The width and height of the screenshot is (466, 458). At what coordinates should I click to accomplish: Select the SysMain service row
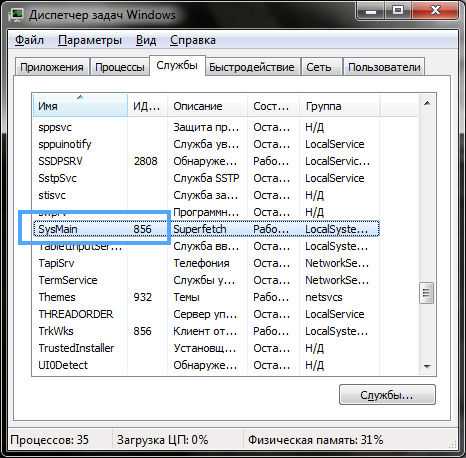click(x=206, y=229)
